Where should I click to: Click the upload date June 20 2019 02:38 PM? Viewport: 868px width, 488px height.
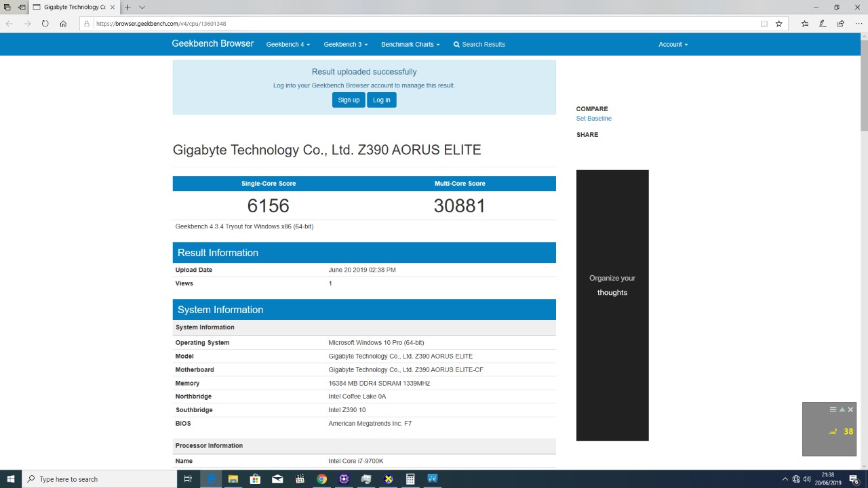[x=362, y=270]
